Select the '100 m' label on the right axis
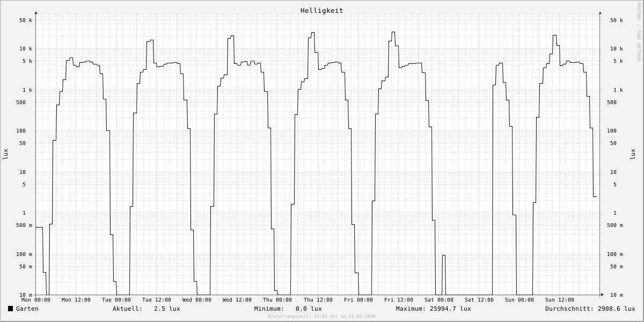The width and height of the screenshot is (644, 322). pos(615,254)
